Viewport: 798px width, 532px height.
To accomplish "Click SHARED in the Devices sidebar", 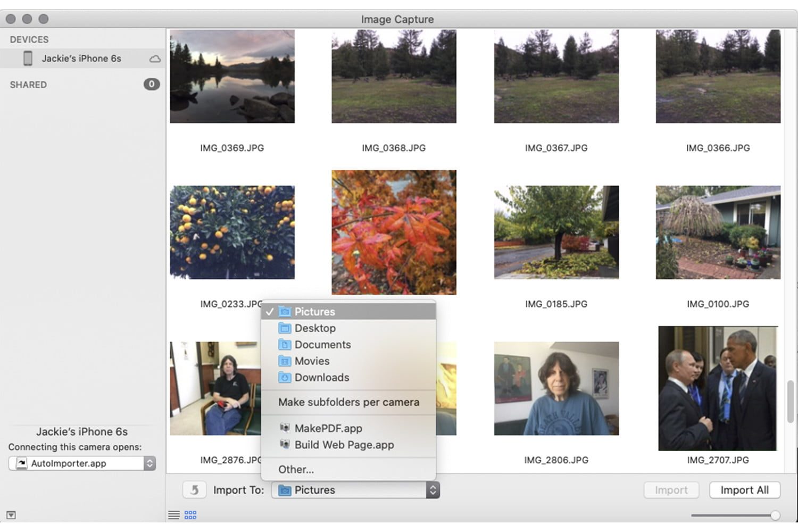I will (x=28, y=84).
